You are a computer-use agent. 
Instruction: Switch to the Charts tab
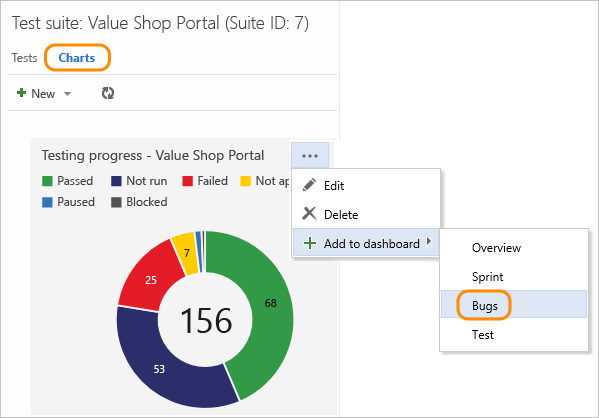tap(77, 58)
